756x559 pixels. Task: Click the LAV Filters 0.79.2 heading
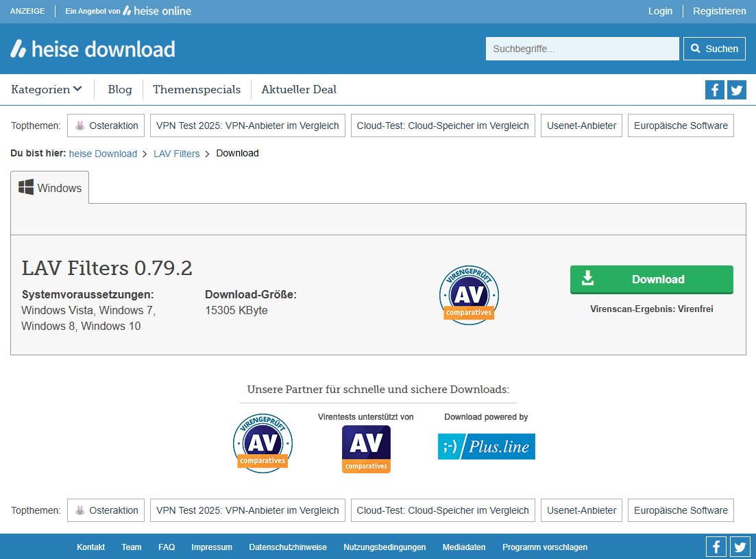point(107,267)
